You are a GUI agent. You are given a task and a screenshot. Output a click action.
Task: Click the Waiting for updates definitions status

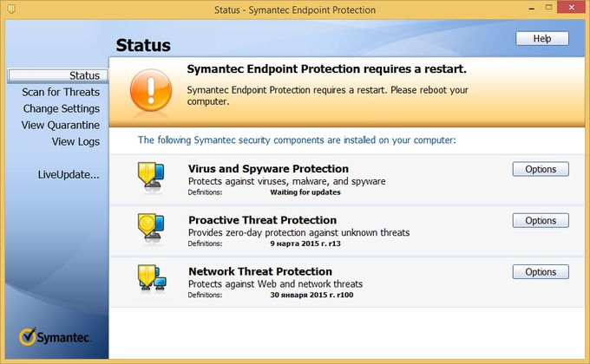[x=305, y=192]
